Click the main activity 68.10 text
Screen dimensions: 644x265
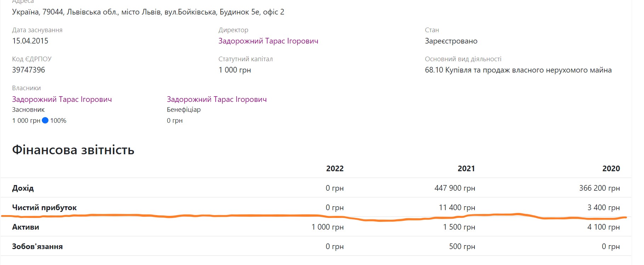point(518,70)
